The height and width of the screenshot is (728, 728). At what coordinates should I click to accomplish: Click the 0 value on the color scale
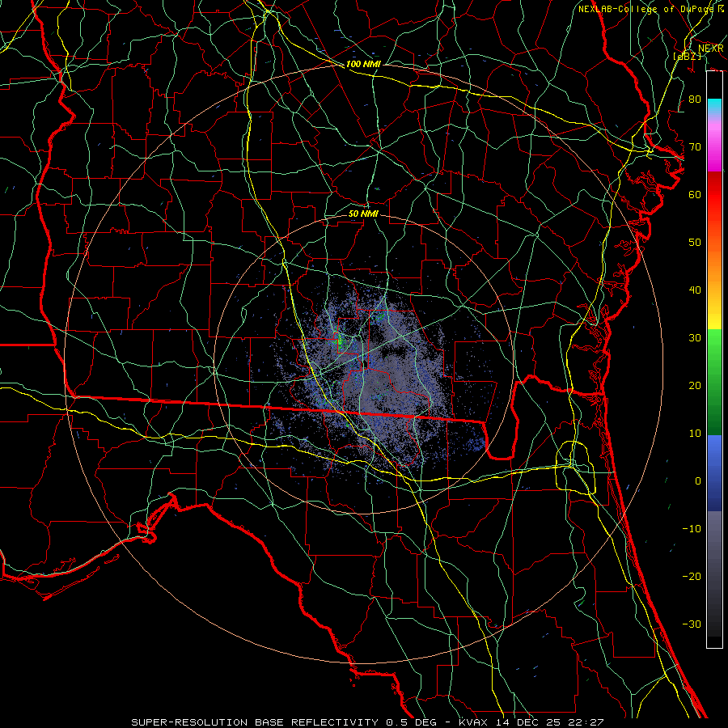coord(698,481)
